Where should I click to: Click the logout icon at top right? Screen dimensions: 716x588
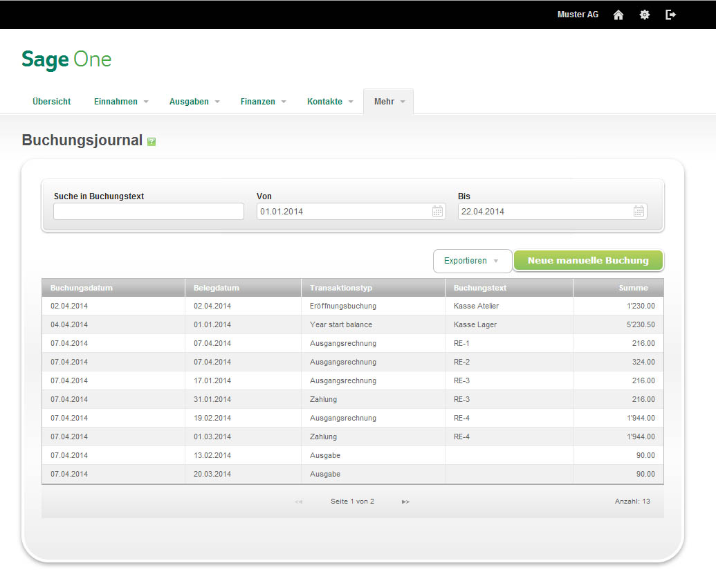click(670, 15)
